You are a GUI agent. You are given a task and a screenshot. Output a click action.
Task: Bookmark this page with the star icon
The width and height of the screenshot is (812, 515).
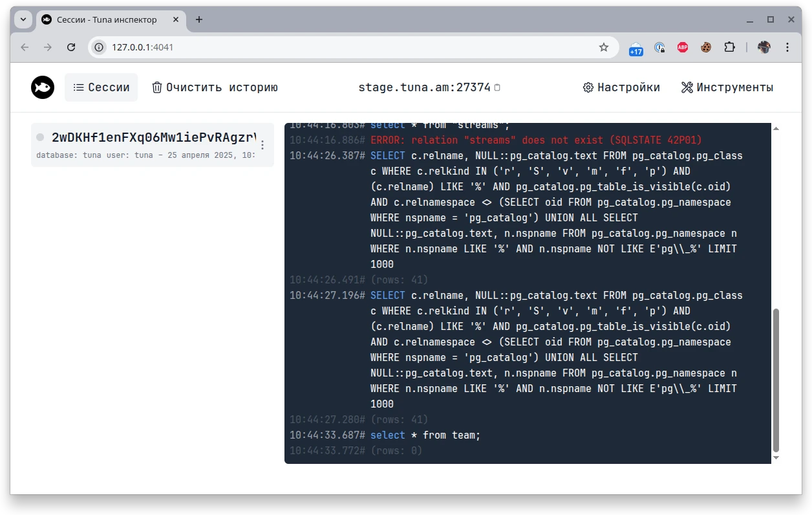pyautogui.click(x=604, y=47)
